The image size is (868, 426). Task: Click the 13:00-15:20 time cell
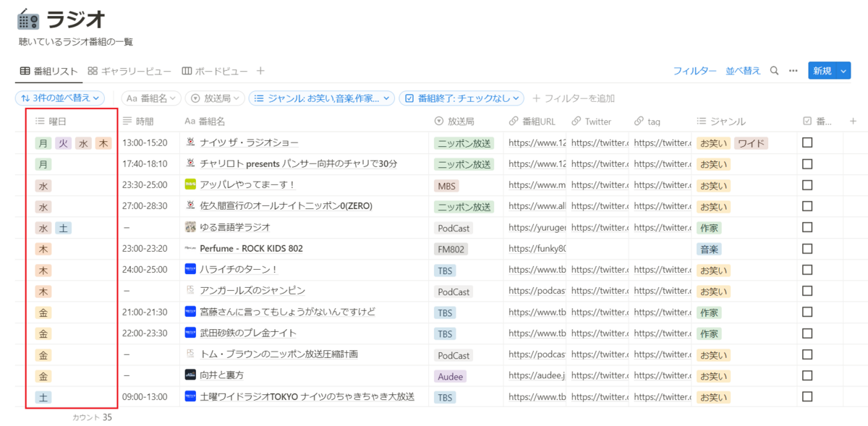(145, 143)
